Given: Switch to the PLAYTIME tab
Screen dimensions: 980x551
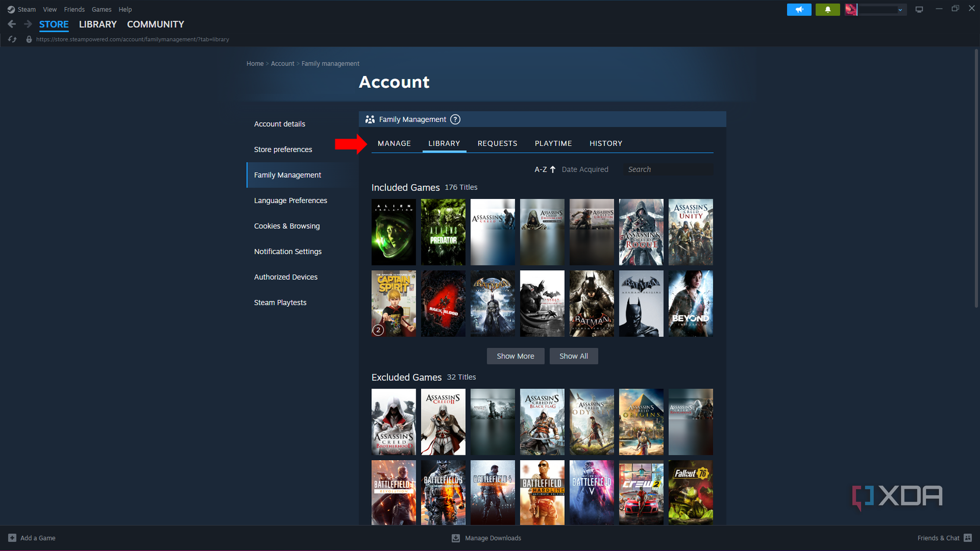Looking at the screenshot, I should click(x=553, y=143).
